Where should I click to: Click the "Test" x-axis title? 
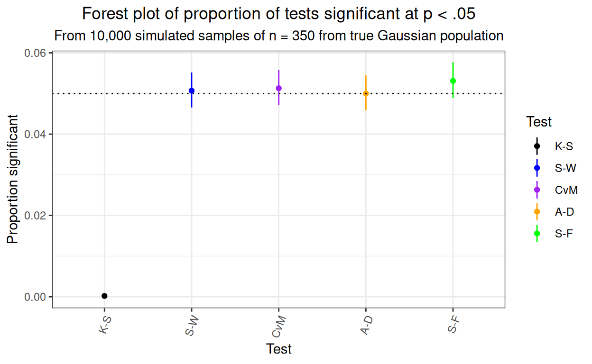click(x=279, y=349)
